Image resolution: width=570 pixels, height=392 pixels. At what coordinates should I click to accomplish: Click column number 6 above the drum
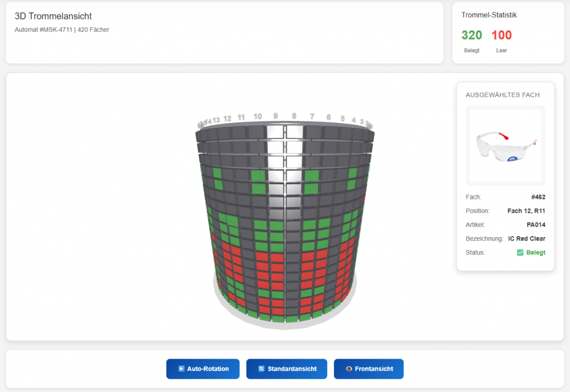point(328,117)
